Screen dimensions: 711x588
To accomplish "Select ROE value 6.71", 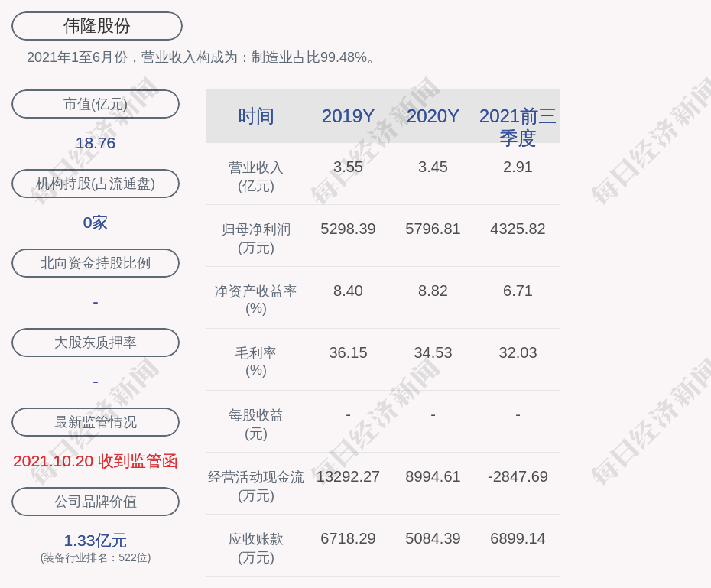I will (x=518, y=291).
